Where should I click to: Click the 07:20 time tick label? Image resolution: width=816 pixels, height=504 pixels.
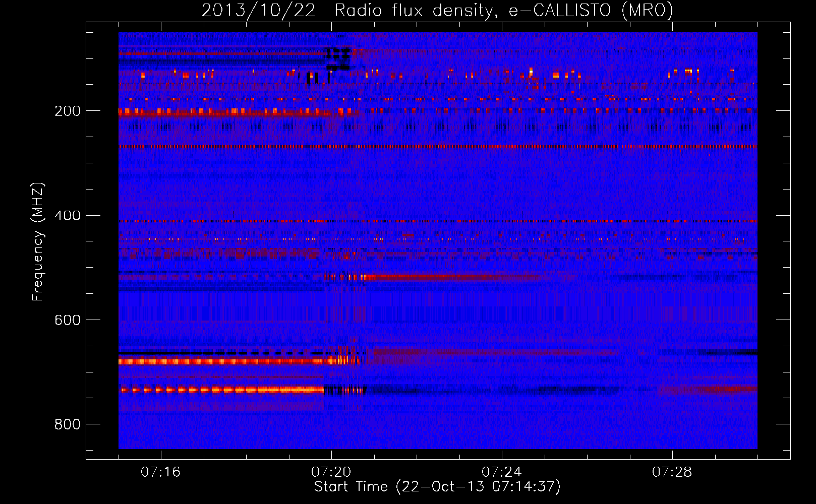pyautogui.click(x=331, y=472)
